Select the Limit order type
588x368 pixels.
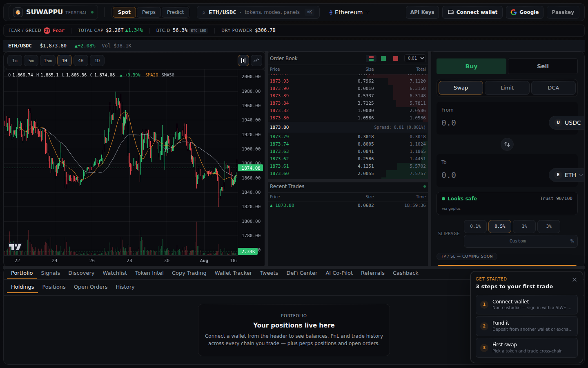(x=507, y=88)
